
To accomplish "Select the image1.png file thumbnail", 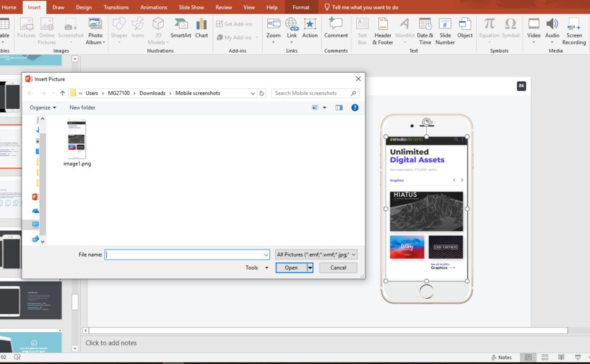I will point(77,139).
